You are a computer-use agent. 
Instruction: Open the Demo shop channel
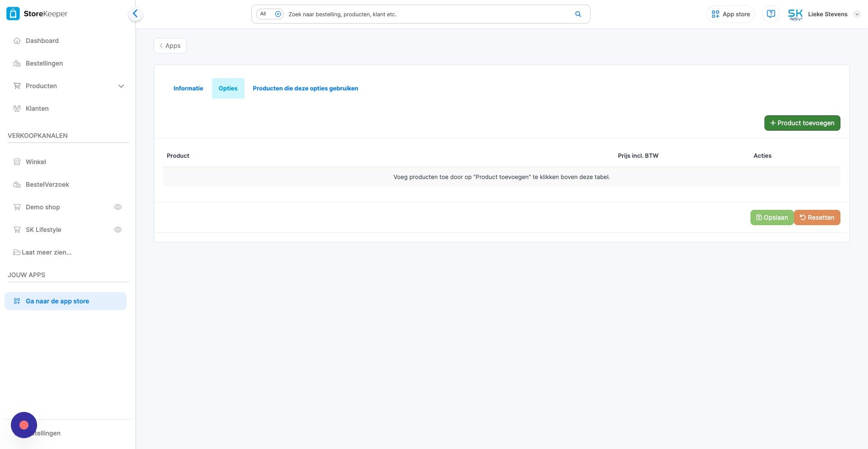click(42, 207)
